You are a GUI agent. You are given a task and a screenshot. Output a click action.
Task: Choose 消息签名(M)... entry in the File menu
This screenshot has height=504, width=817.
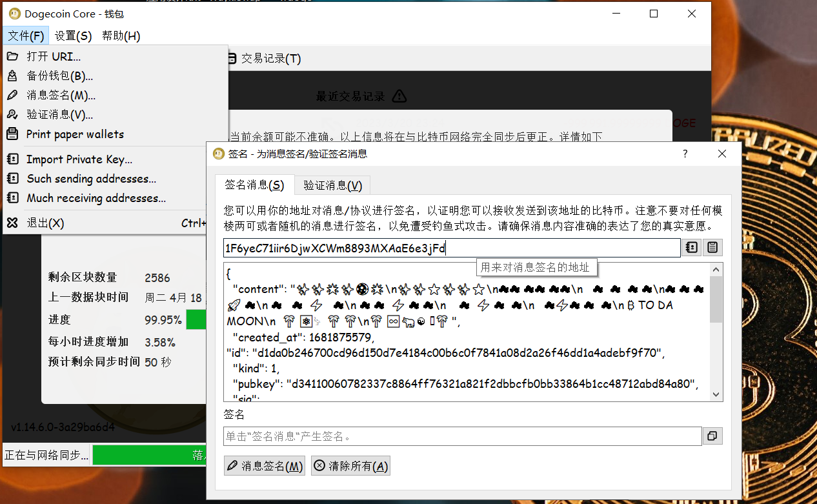[x=116, y=95]
